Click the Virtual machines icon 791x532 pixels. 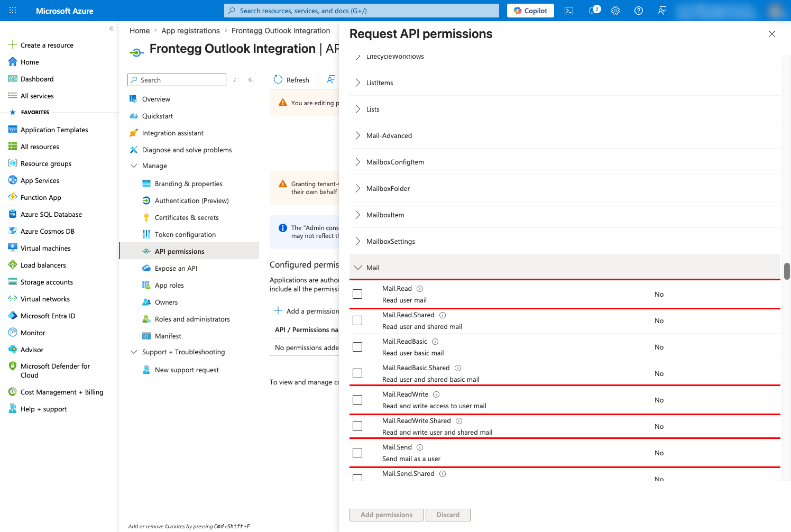[13, 248]
